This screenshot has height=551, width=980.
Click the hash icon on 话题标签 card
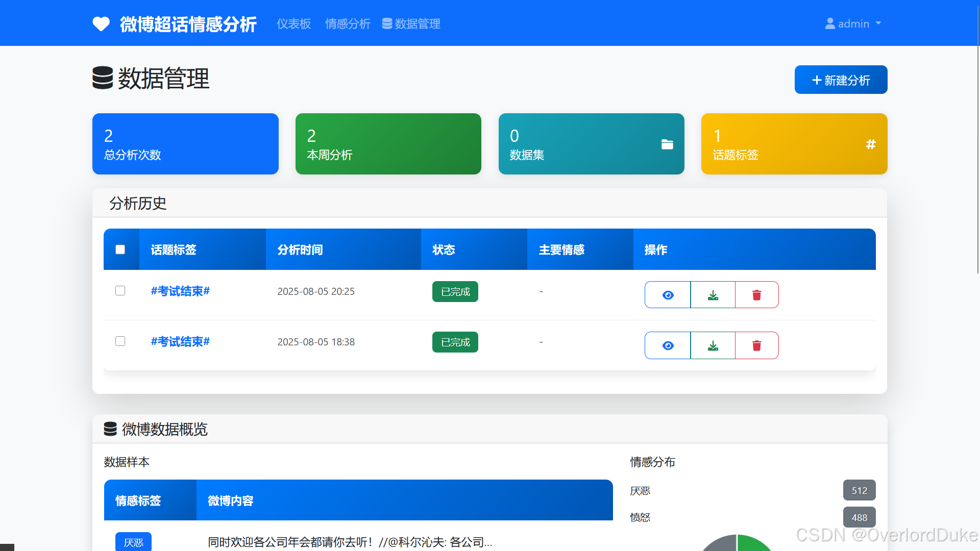click(x=871, y=144)
